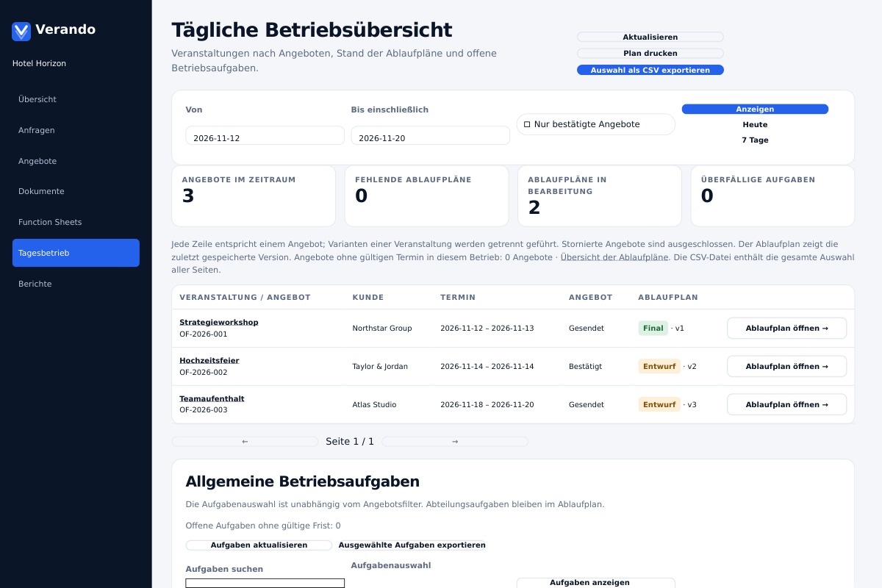882x588 pixels.
Task: Click the Ablaufplan column header
Action: pyautogui.click(x=668, y=298)
